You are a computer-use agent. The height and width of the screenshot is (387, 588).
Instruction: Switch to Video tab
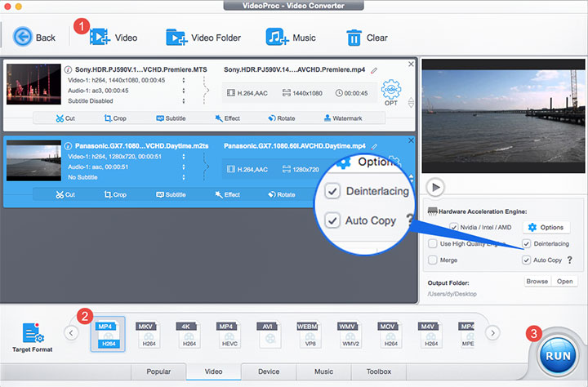213,371
